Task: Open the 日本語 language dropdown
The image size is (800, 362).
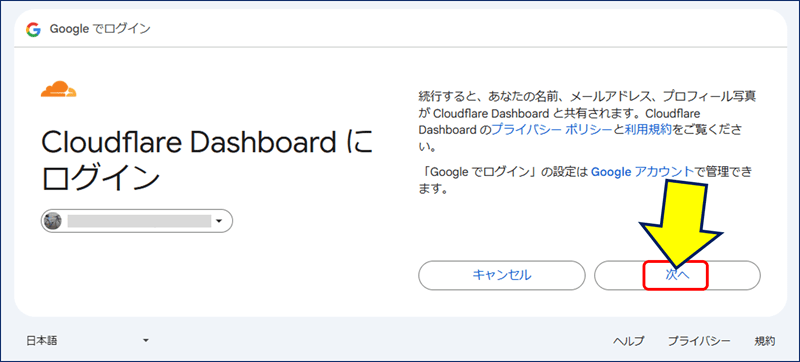Action: click(87, 341)
